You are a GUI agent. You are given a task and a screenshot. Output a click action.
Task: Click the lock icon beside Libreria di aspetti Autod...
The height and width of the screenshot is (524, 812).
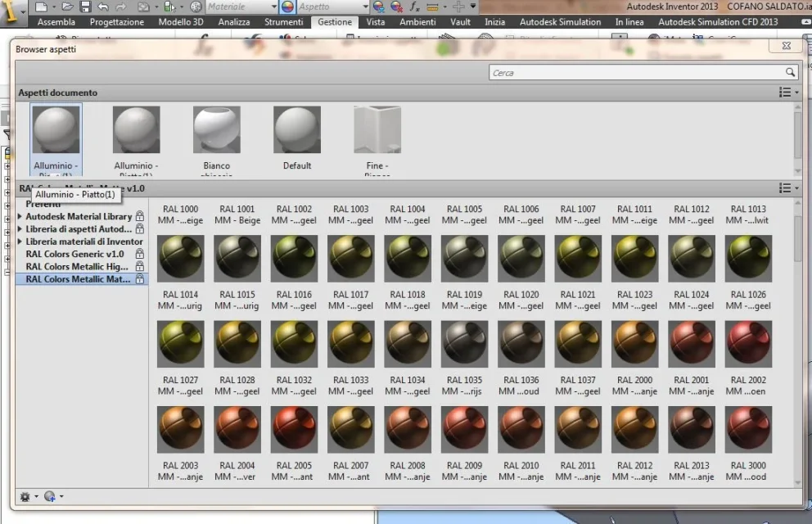tap(140, 228)
